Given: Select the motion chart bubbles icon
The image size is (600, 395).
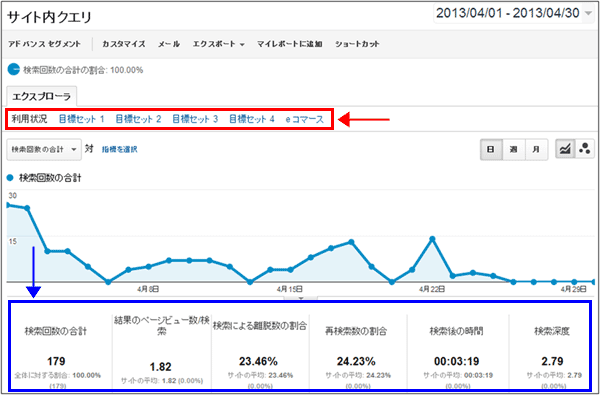Looking at the screenshot, I should click(x=584, y=149).
